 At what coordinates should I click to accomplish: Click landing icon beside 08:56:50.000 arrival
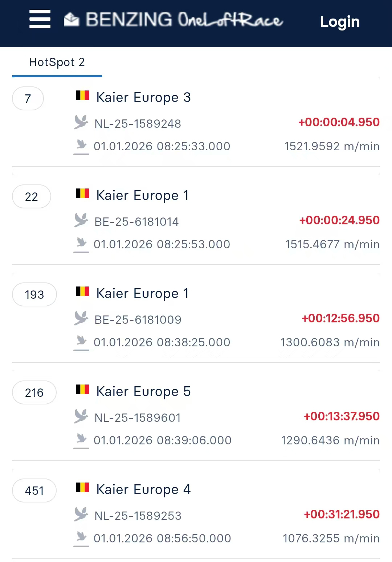pyautogui.click(x=81, y=538)
